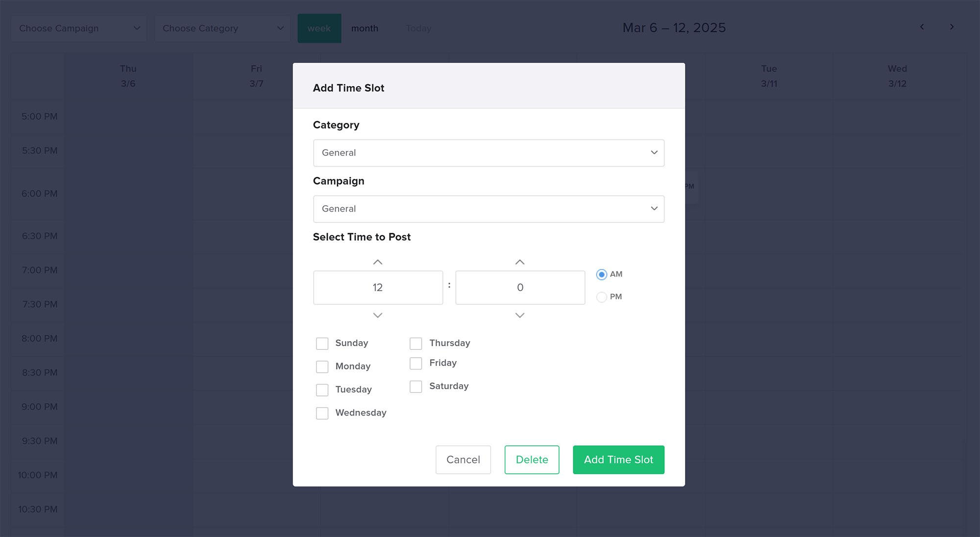Image resolution: width=980 pixels, height=537 pixels.
Task: Select the AM radio button
Action: 601,274
